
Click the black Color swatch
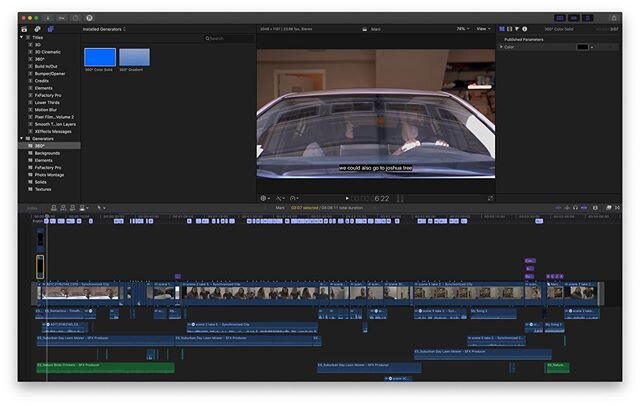(582, 47)
